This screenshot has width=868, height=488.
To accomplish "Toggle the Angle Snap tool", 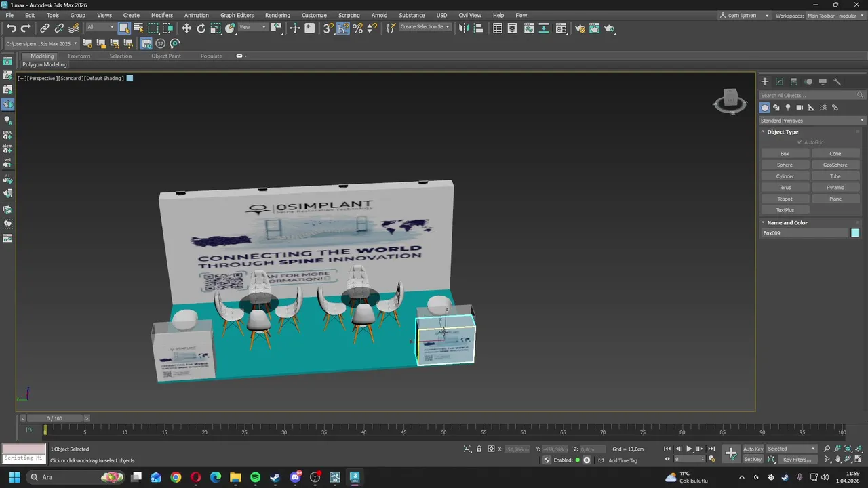I will pos(343,28).
